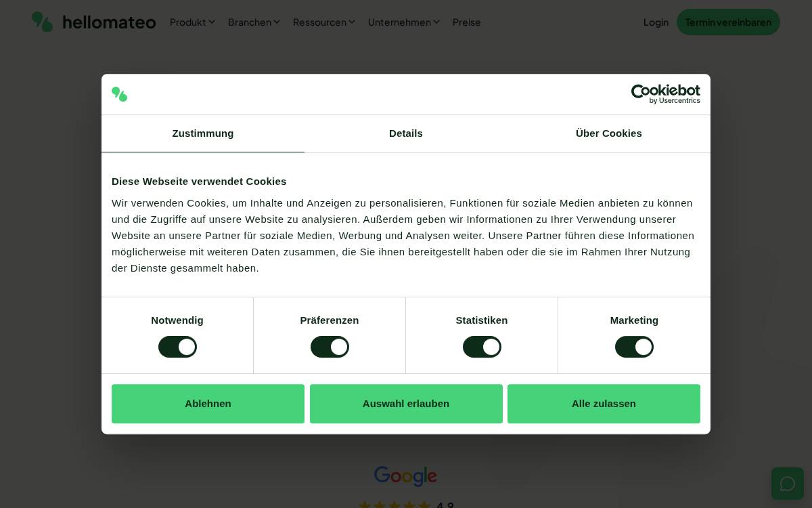Accept all cookies with Alle zulassen
Image resolution: width=812 pixels, height=508 pixels.
click(604, 404)
